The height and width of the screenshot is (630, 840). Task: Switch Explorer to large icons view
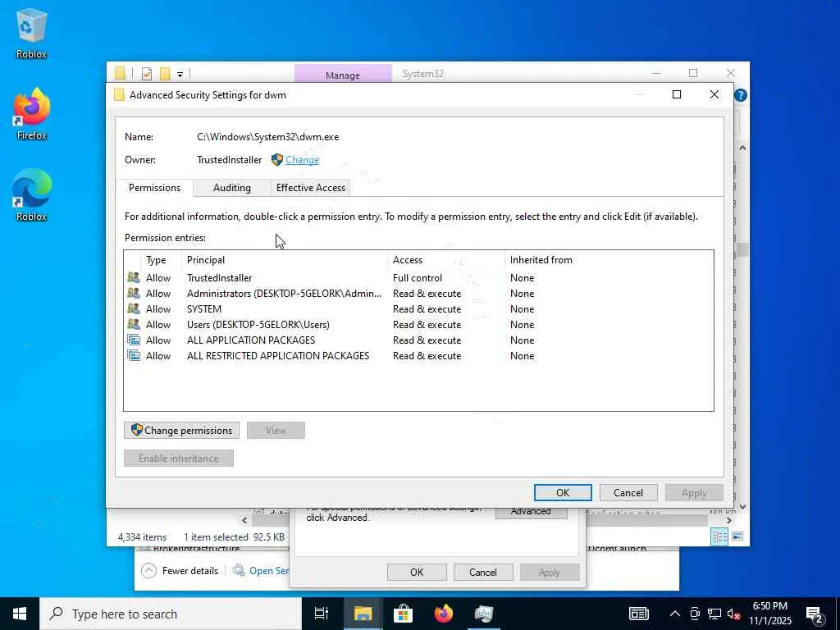pos(737,536)
